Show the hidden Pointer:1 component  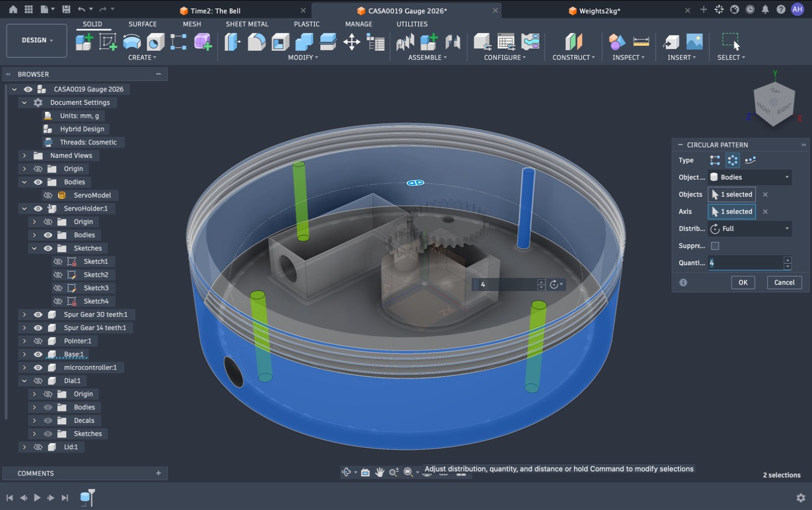38,341
